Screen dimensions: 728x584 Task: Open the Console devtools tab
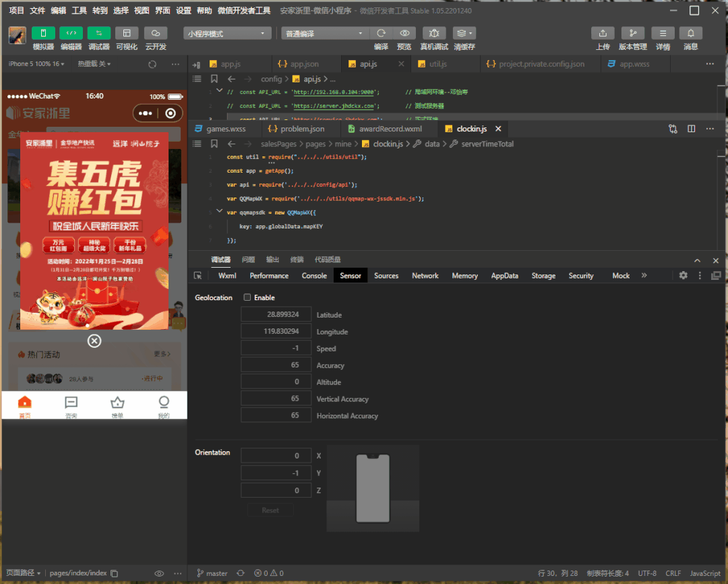click(314, 276)
